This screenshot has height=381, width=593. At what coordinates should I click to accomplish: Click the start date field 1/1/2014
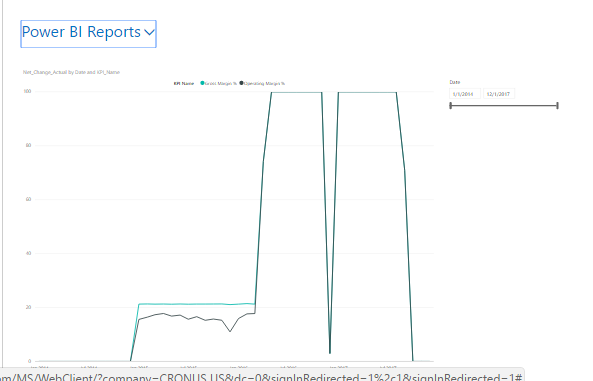coord(465,94)
